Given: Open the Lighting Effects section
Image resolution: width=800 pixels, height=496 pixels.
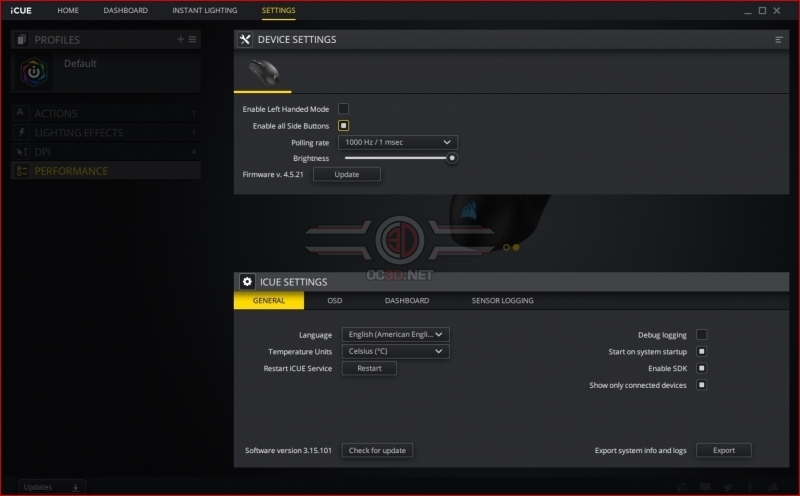Looking at the screenshot, I should click(x=106, y=133).
